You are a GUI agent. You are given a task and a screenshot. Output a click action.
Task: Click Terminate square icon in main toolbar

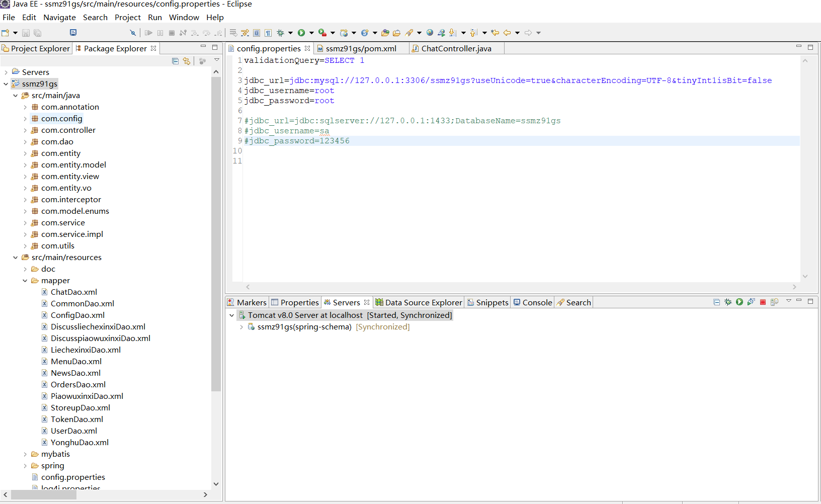tap(172, 33)
